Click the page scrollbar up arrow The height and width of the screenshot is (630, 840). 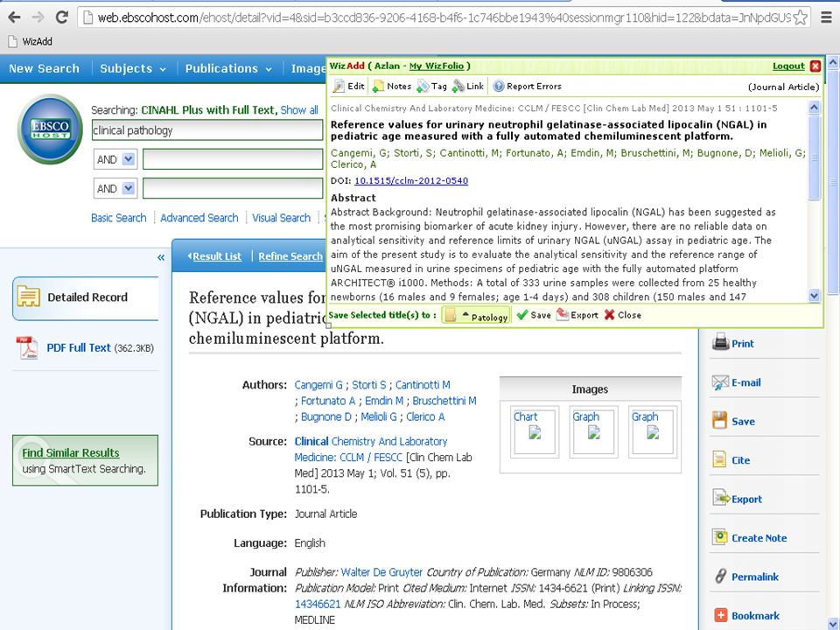[833, 61]
